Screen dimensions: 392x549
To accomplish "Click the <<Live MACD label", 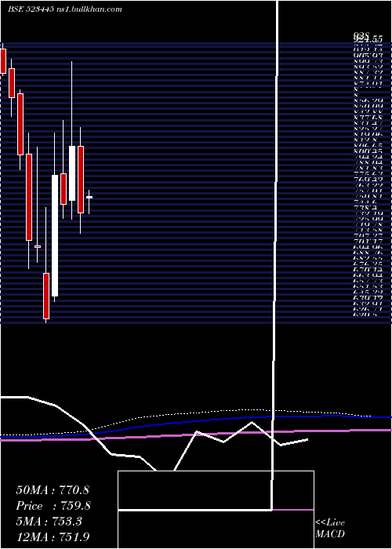I will click(x=330, y=529).
